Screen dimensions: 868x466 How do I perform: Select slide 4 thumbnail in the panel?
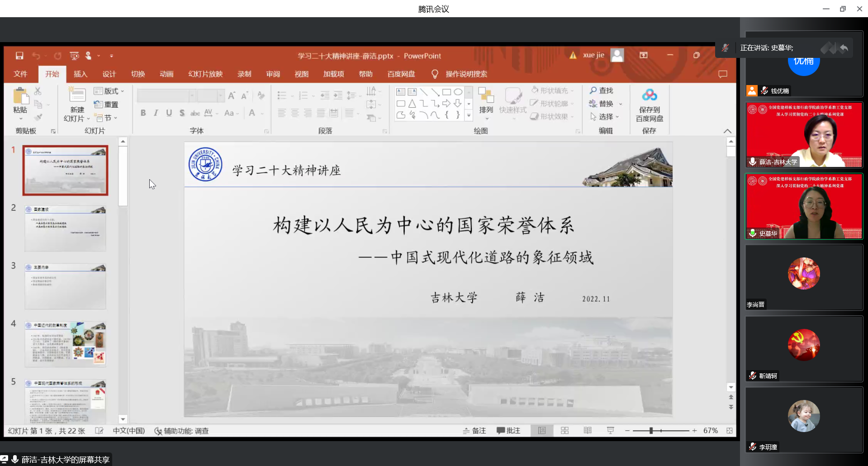point(66,344)
